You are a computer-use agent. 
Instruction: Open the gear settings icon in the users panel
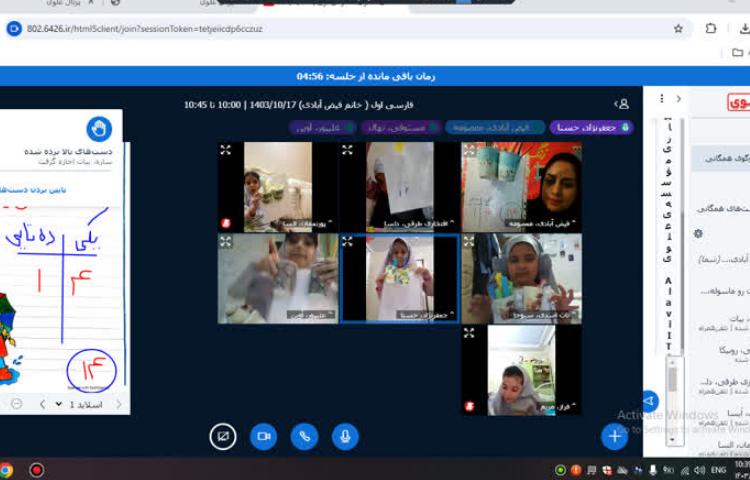click(x=698, y=233)
